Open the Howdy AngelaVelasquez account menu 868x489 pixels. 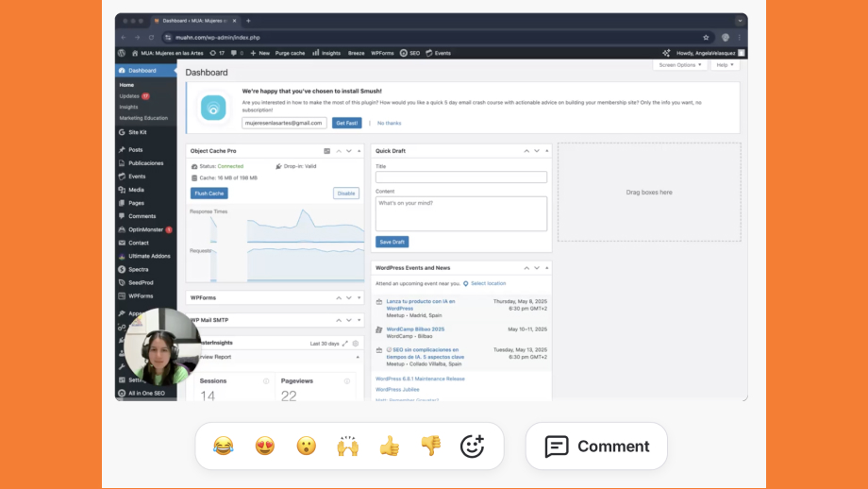710,53
